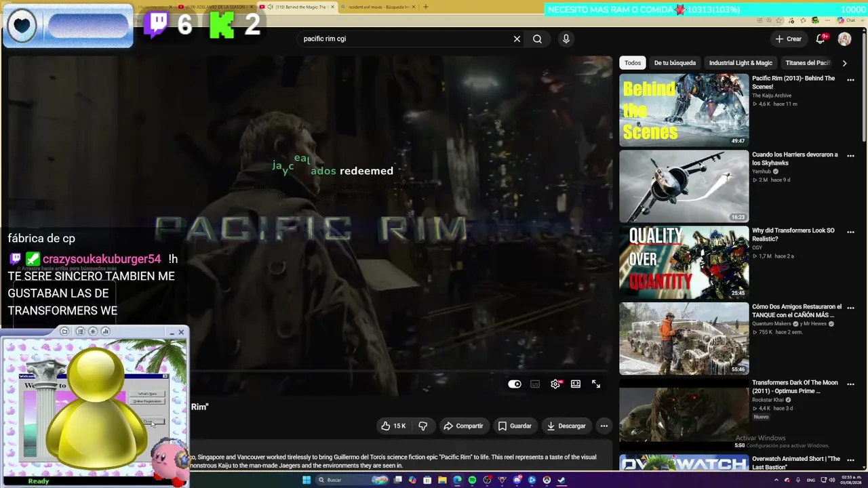
Task: Select the Industrial Light & Magic chip
Action: tap(741, 63)
